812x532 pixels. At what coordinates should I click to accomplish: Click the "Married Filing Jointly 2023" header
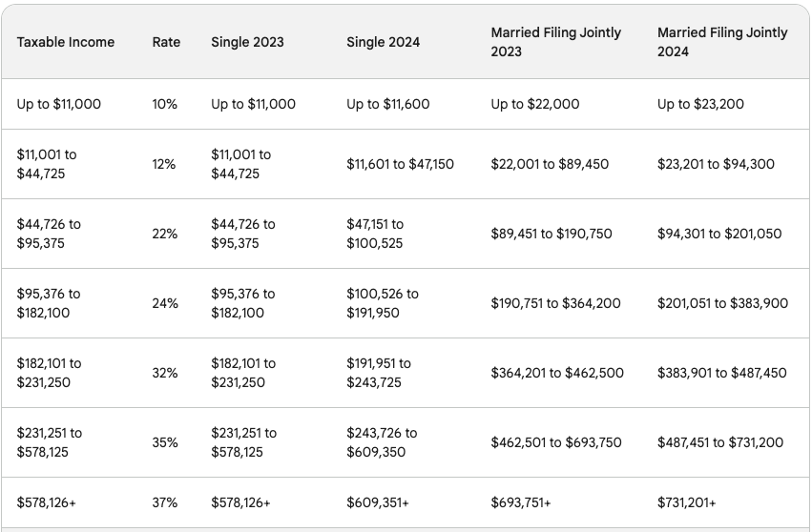(x=556, y=42)
